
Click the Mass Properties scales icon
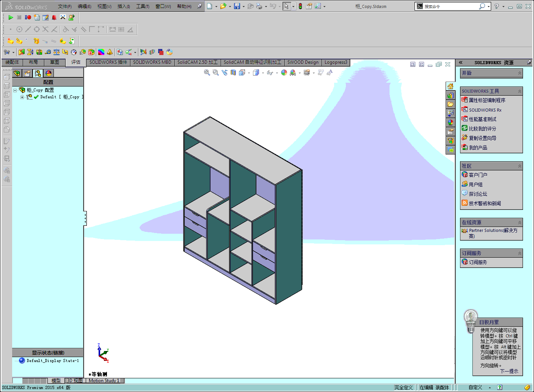57,52
